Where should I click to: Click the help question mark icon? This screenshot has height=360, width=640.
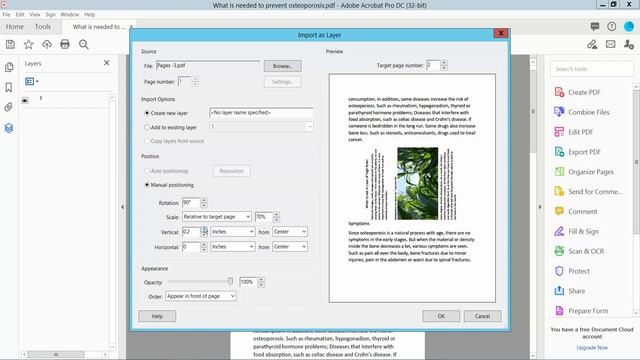(x=611, y=27)
